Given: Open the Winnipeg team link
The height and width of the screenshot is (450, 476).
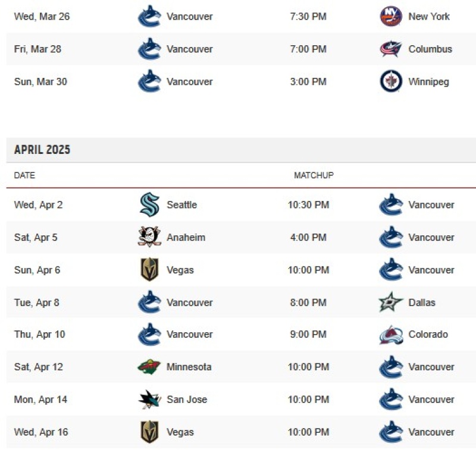Looking at the screenshot, I should pyautogui.click(x=428, y=81).
